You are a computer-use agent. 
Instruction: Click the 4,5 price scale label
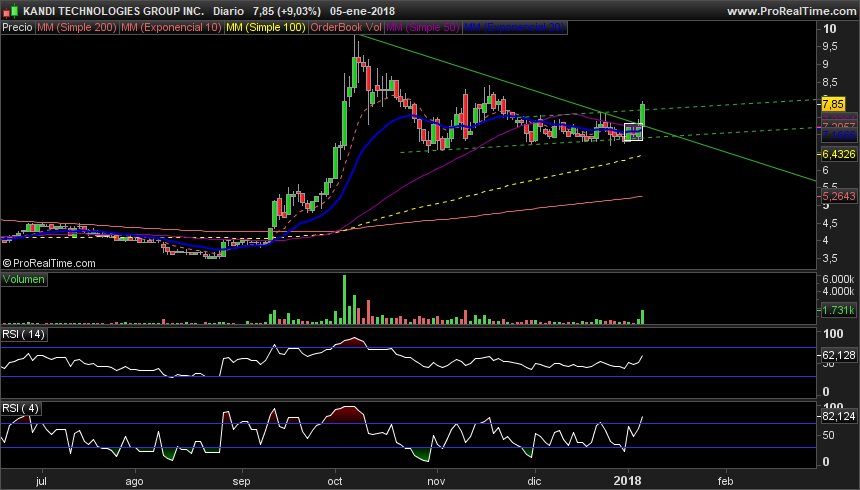click(x=830, y=223)
